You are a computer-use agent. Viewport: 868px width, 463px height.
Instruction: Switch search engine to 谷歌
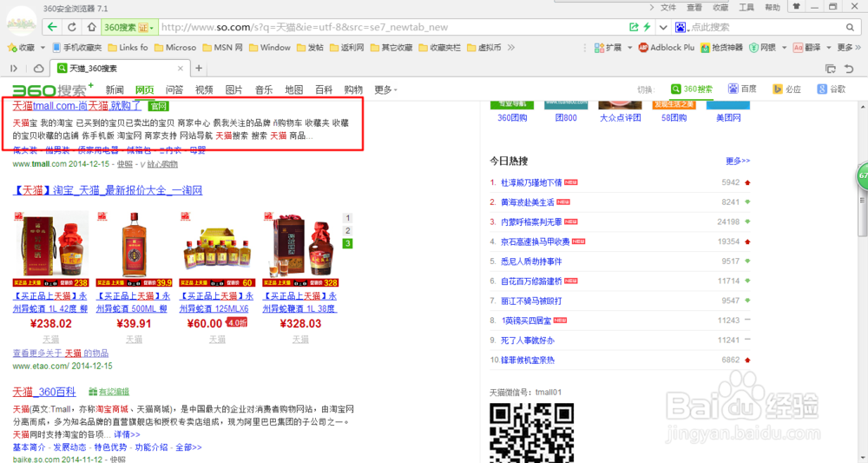[832, 89]
